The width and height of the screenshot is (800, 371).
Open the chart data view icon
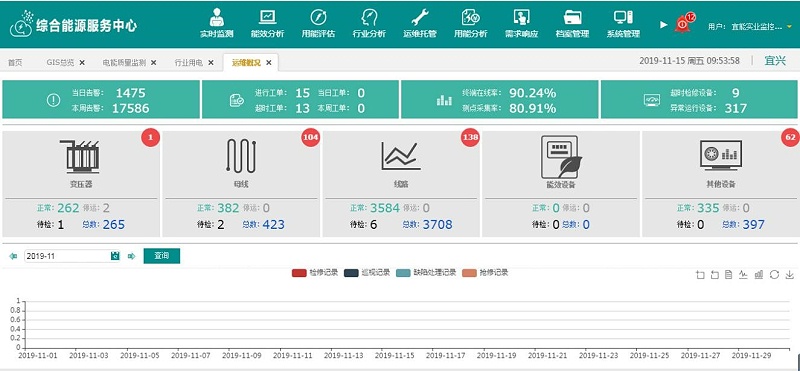[729, 275]
